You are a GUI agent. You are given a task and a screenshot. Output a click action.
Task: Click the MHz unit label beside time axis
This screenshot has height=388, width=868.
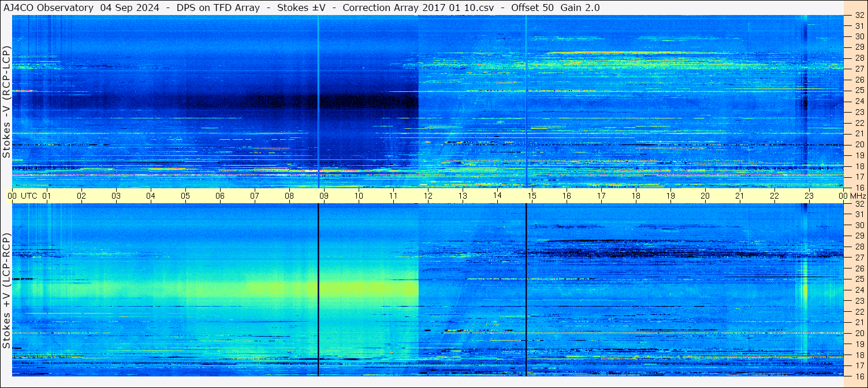[x=858, y=196]
